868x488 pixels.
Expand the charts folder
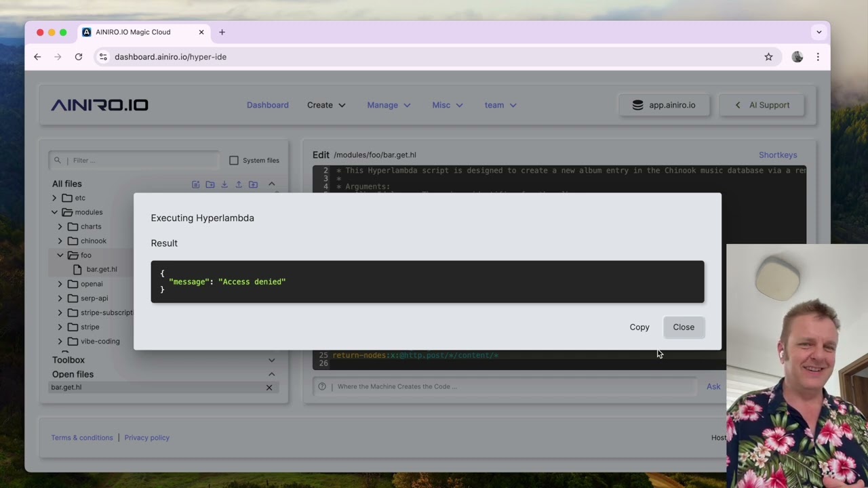60,226
